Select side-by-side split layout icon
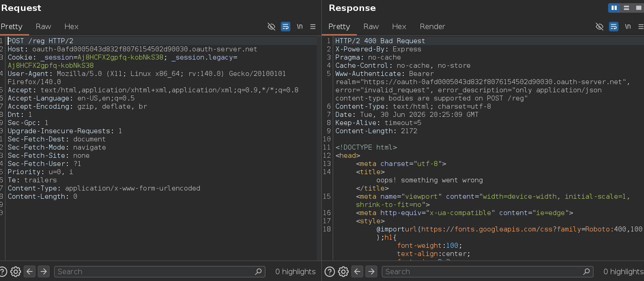644x281 pixels. 614,8
